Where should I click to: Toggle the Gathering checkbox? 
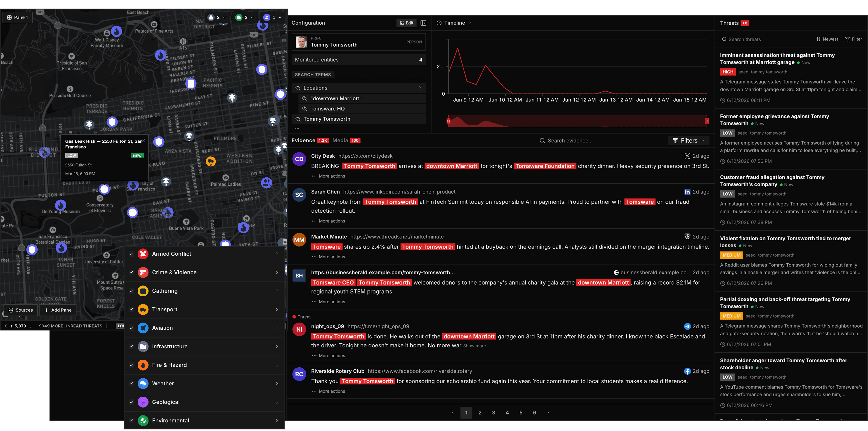[x=131, y=291]
